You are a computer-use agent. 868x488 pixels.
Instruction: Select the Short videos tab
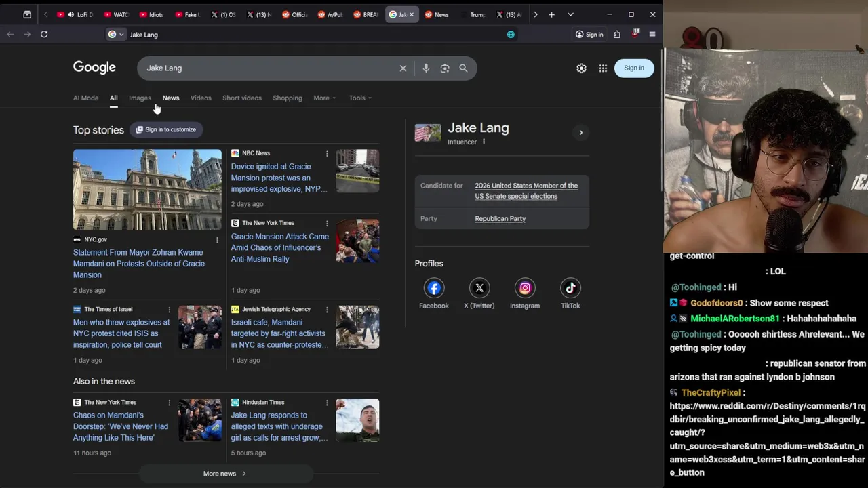pos(242,98)
